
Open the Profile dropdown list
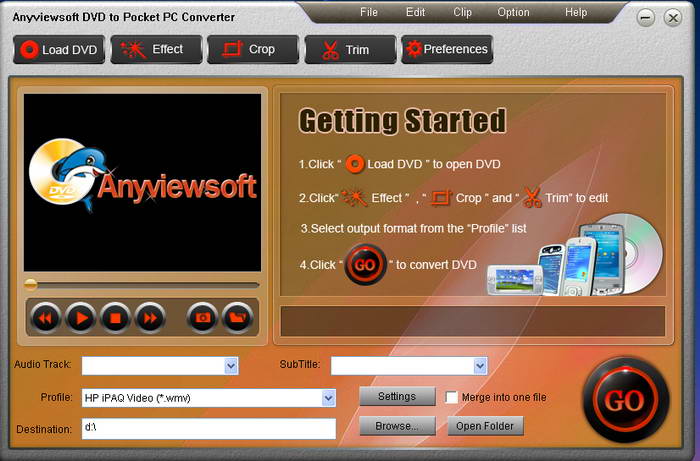coord(329,398)
